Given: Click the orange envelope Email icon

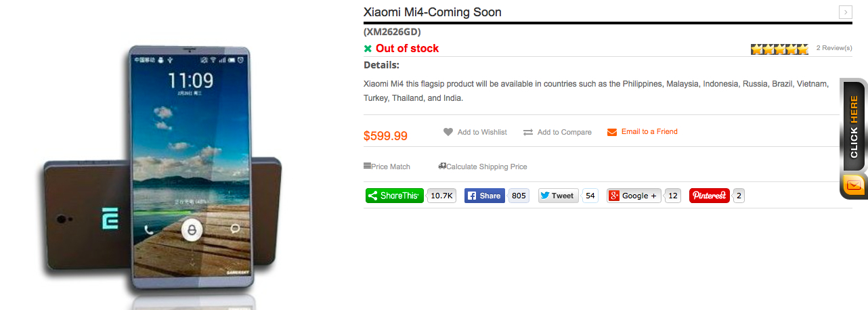Looking at the screenshot, I should pyautogui.click(x=612, y=132).
